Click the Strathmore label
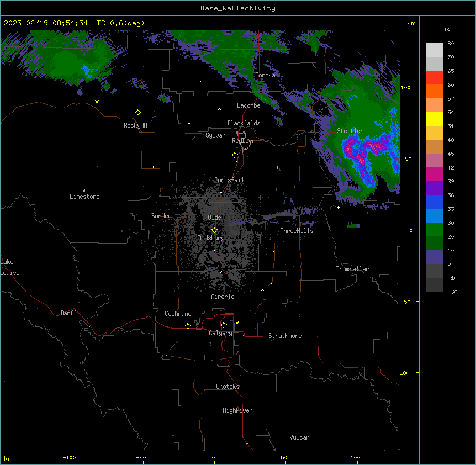This screenshot has width=476, height=465. 285,336
